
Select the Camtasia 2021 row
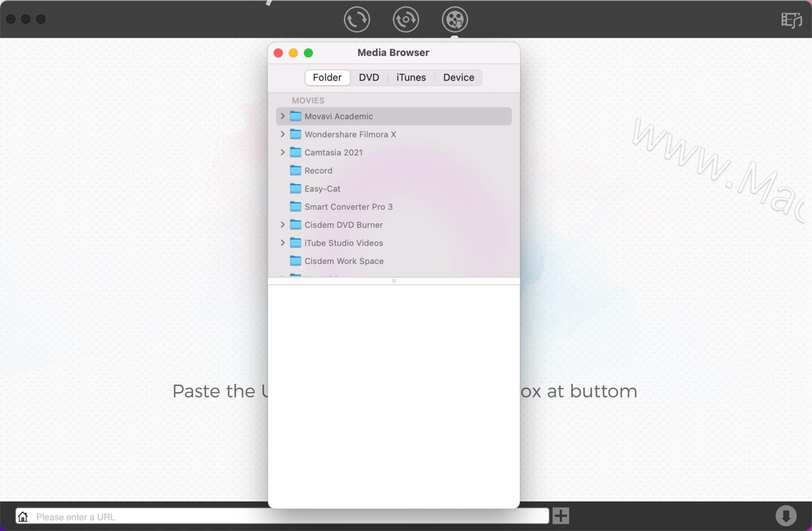click(394, 152)
